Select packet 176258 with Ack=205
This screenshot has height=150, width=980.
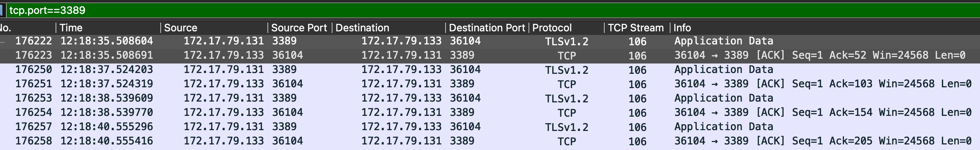(x=490, y=141)
